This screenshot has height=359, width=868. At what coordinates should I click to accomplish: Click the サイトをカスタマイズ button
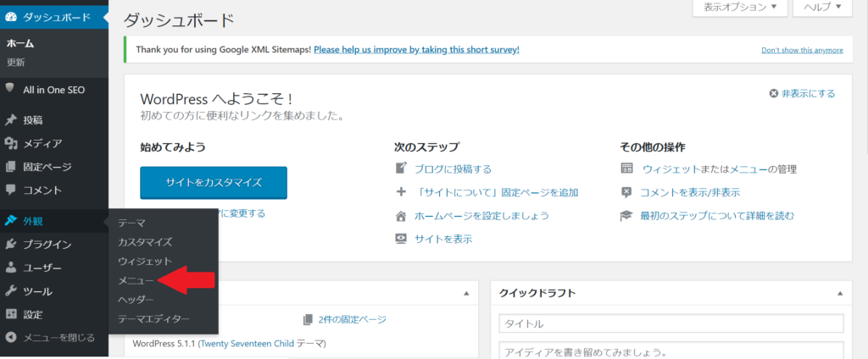pos(214,183)
